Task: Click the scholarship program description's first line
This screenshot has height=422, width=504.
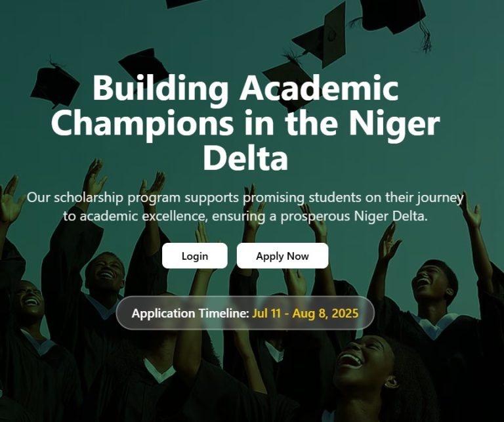Action: coord(245,198)
